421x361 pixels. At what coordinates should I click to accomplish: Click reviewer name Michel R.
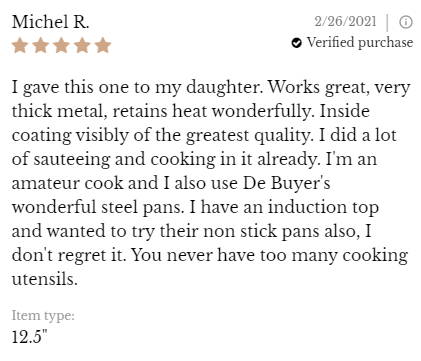pyautogui.click(x=50, y=22)
